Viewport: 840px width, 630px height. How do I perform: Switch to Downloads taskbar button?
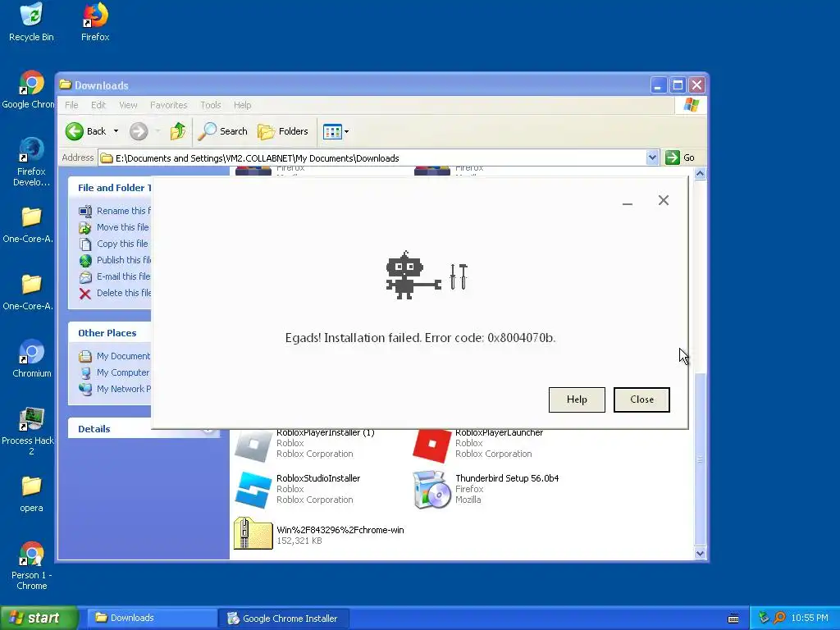(151, 618)
